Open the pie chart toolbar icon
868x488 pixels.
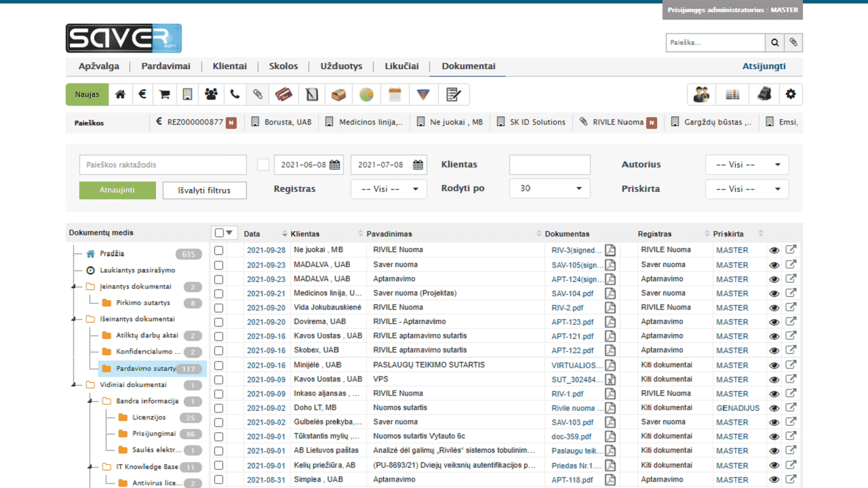point(366,95)
